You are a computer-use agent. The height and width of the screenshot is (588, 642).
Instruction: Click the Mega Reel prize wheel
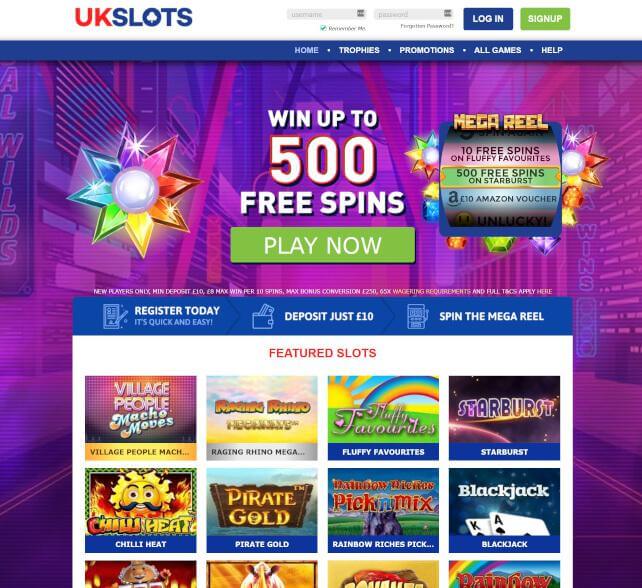500,179
